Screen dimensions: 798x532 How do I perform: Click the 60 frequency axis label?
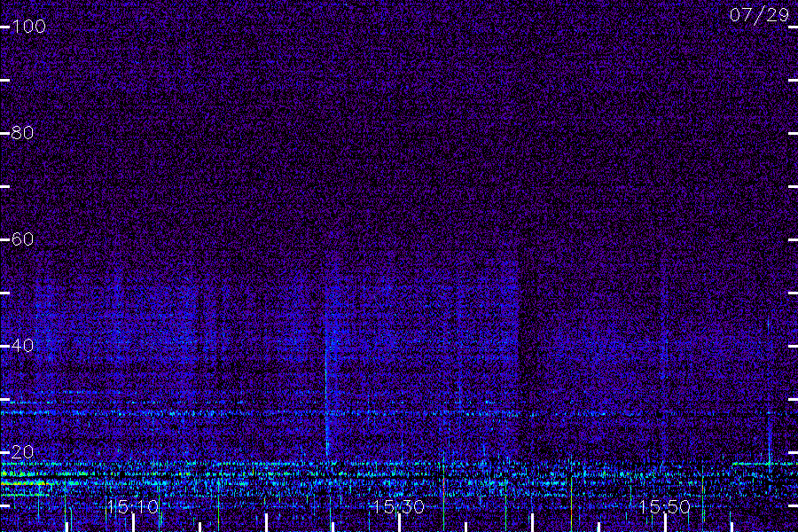click(22, 239)
